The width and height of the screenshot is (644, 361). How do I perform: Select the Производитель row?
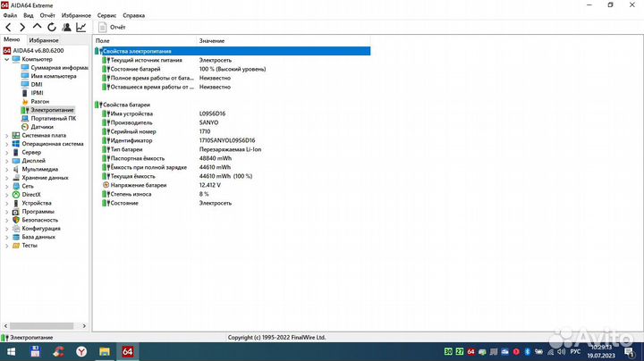(x=233, y=122)
